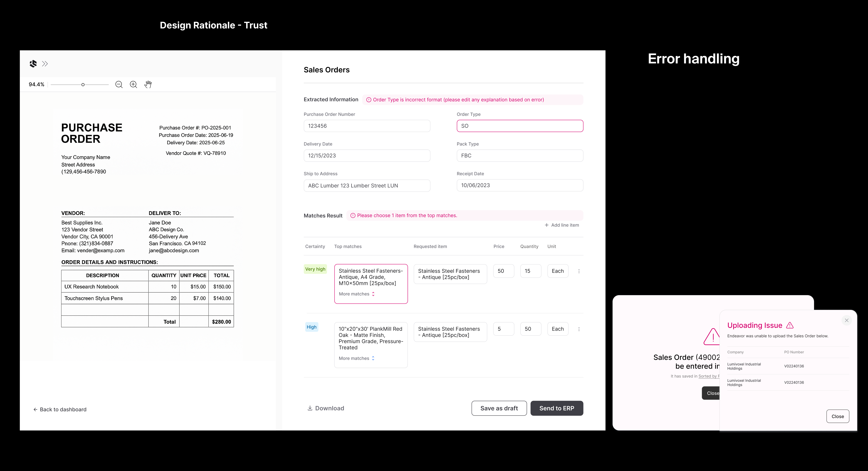Viewport: 868px width, 471px height.
Task: Click the Order Type field containing SO
Action: (520, 126)
